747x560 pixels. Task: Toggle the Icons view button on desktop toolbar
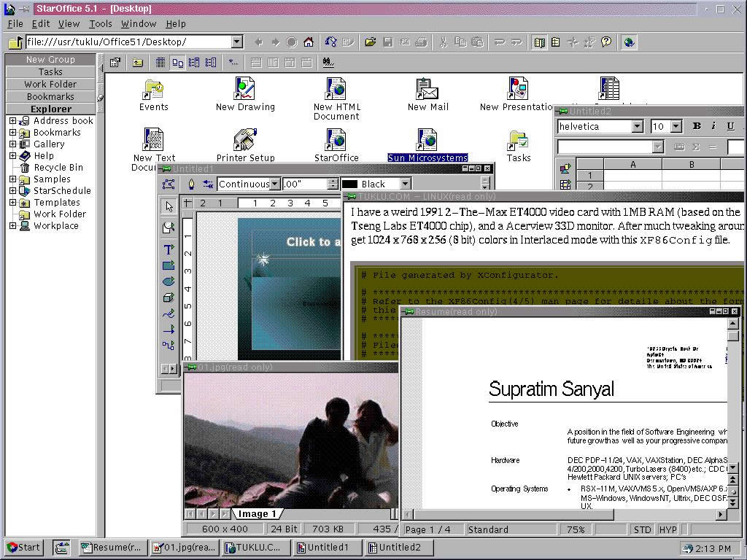tap(178, 63)
